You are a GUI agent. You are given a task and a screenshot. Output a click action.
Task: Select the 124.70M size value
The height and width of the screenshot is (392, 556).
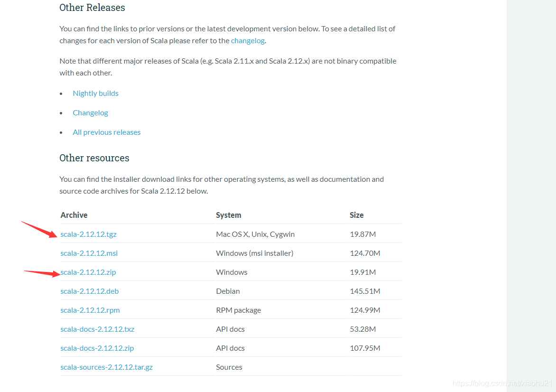[364, 253]
